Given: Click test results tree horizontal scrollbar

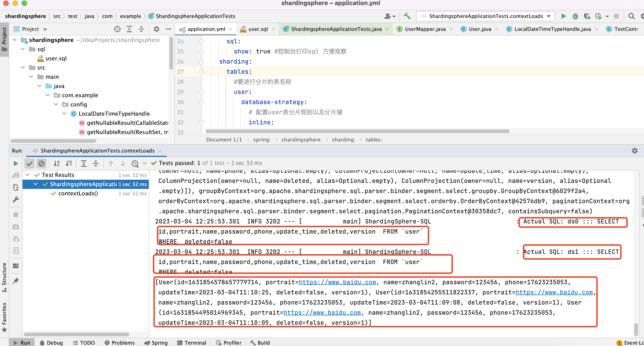Looking at the screenshot, I should pyautogui.click(x=76, y=334).
